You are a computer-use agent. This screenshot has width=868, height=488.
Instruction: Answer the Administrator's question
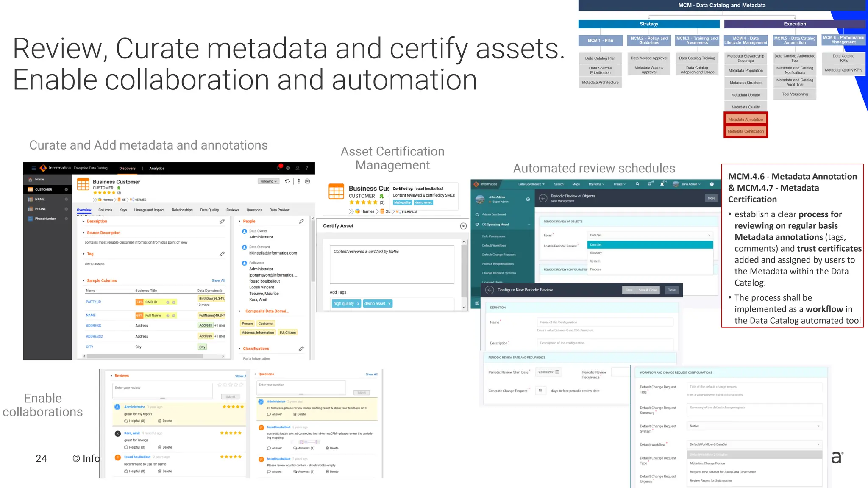pos(275,414)
